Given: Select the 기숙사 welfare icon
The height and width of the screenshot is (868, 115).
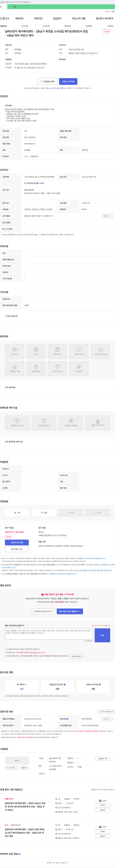Looking at the screenshot, I should pos(36,351).
